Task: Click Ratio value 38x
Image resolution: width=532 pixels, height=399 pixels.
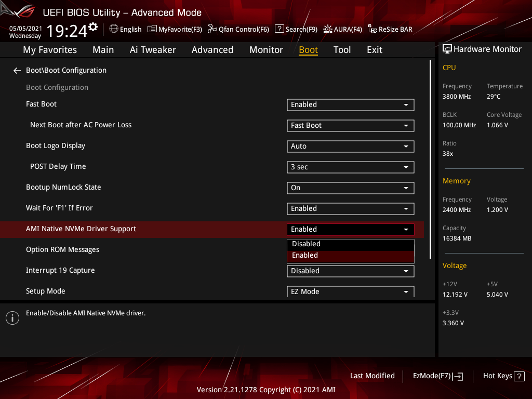Action: pos(447,154)
